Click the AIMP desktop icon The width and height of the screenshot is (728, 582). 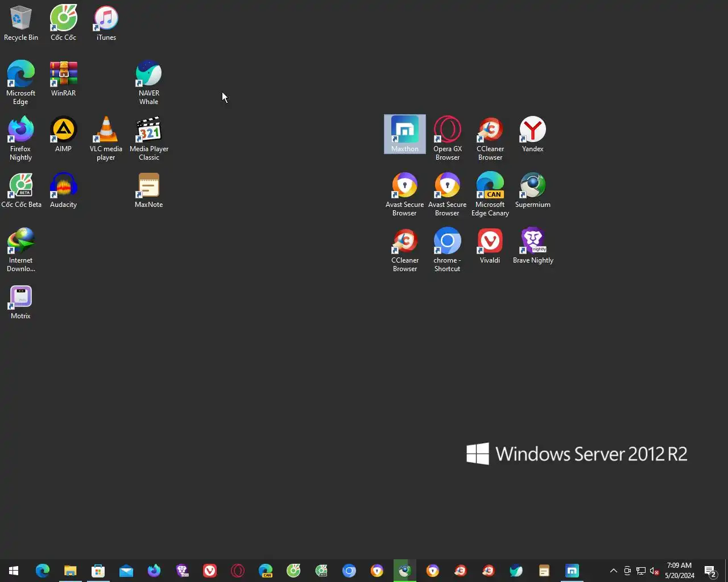(63, 135)
